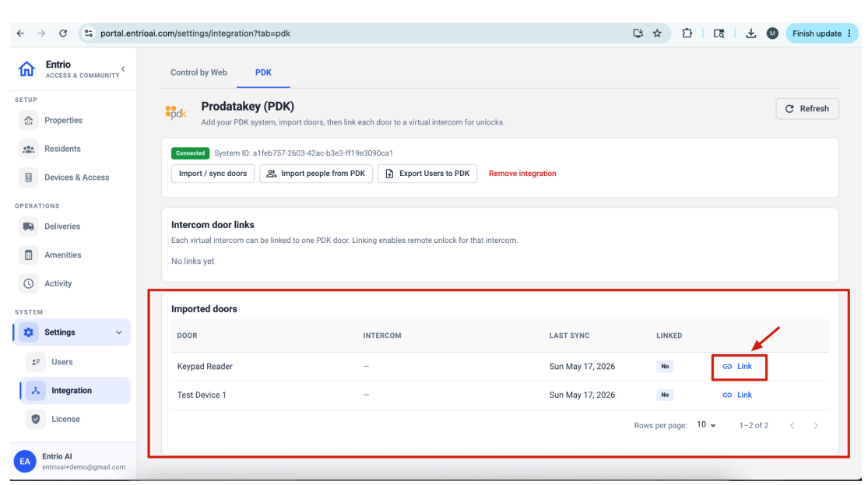Open the Rows per page dropdown

point(706,425)
